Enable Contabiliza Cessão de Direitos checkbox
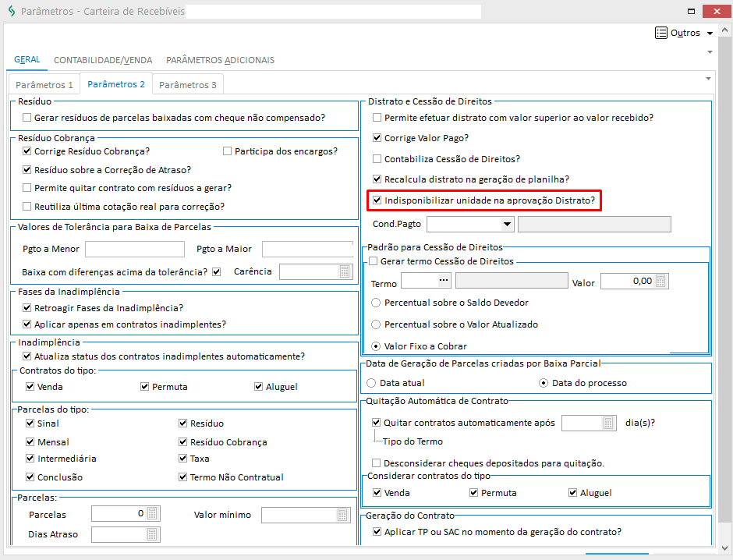The image size is (733, 560). click(x=377, y=159)
